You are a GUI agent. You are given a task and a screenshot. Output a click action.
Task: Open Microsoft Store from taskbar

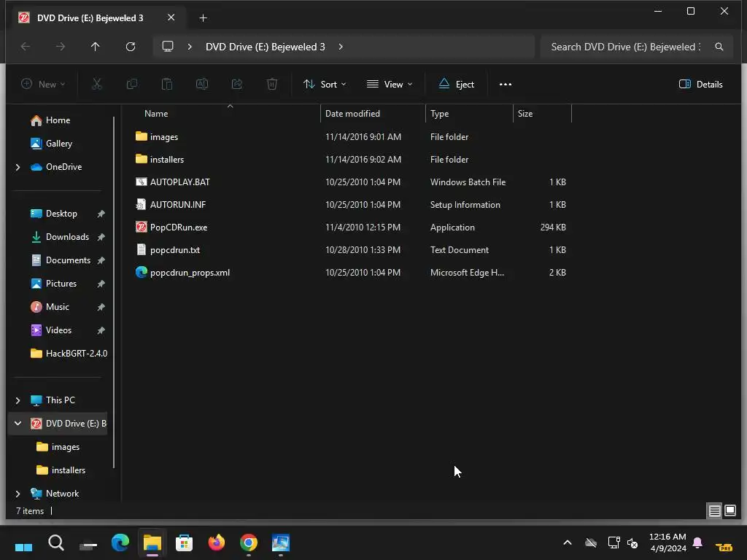pyautogui.click(x=184, y=542)
